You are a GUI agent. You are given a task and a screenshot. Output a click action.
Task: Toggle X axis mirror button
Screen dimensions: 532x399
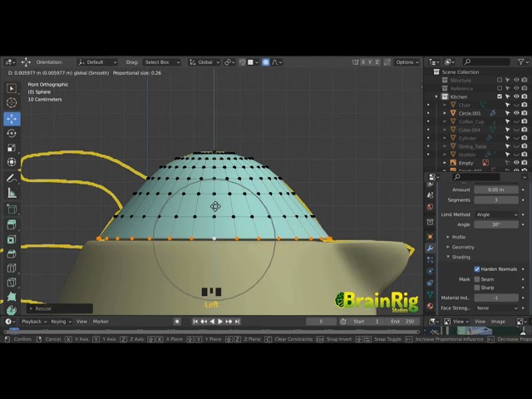[x=363, y=62]
